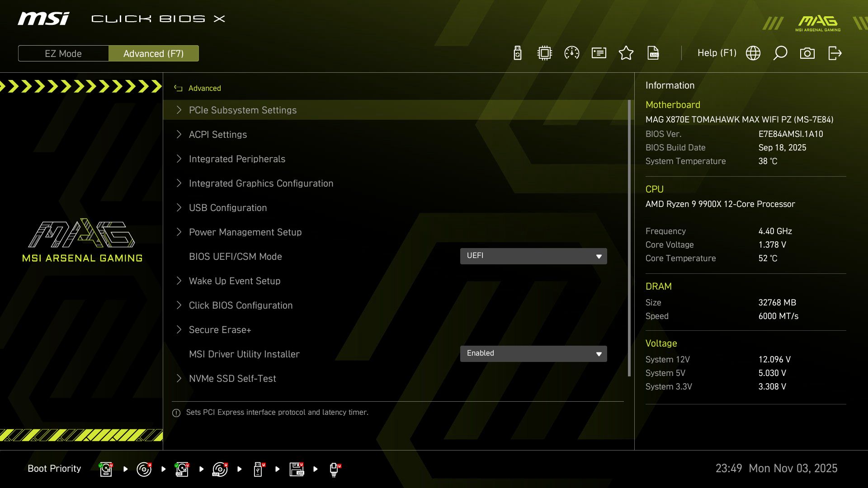Screen dimensions: 868x488
Task: Take a screenshot with the camera icon
Action: click(807, 53)
